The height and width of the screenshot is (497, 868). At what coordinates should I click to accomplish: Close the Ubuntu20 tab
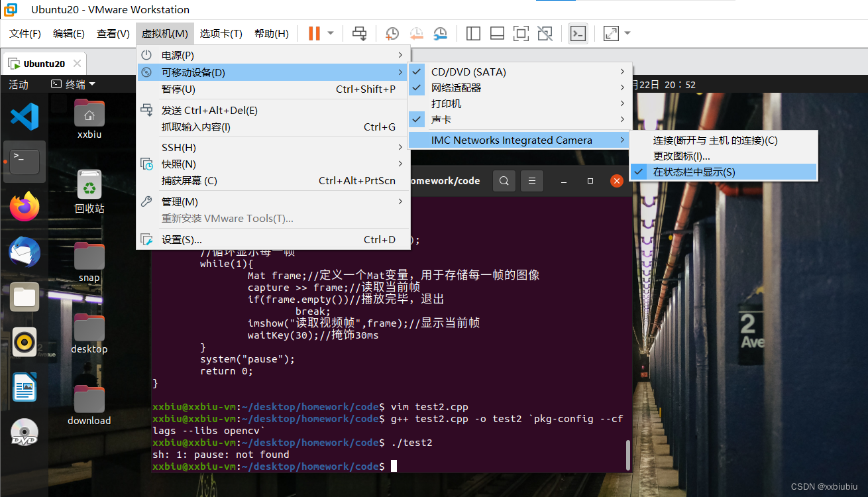click(x=77, y=64)
